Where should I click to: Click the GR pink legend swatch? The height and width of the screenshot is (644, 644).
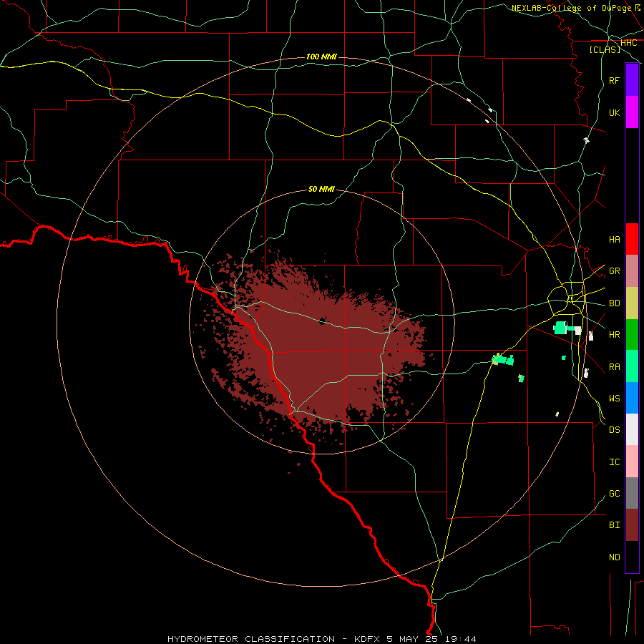click(x=632, y=270)
